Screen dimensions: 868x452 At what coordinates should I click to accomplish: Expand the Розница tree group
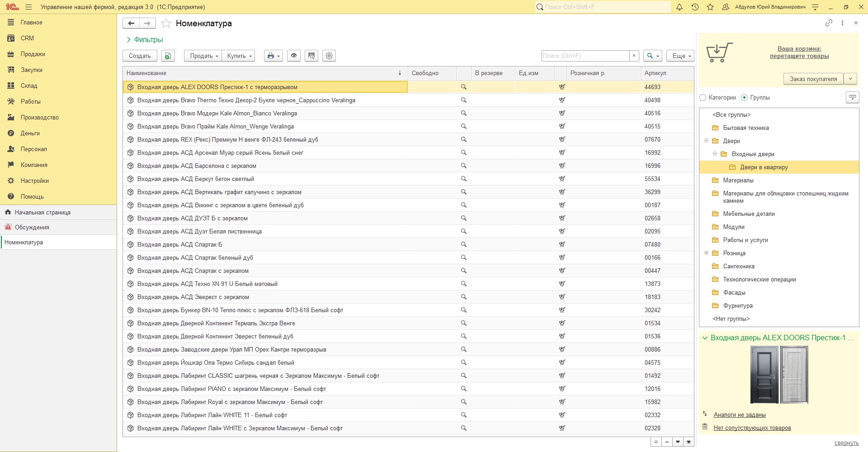(706, 253)
